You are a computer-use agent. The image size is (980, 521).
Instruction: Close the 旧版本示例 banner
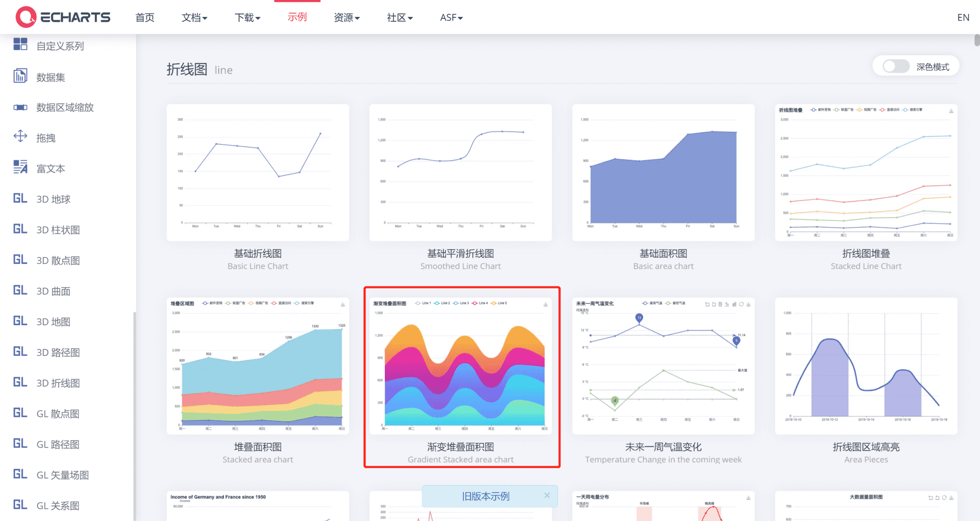[547, 495]
